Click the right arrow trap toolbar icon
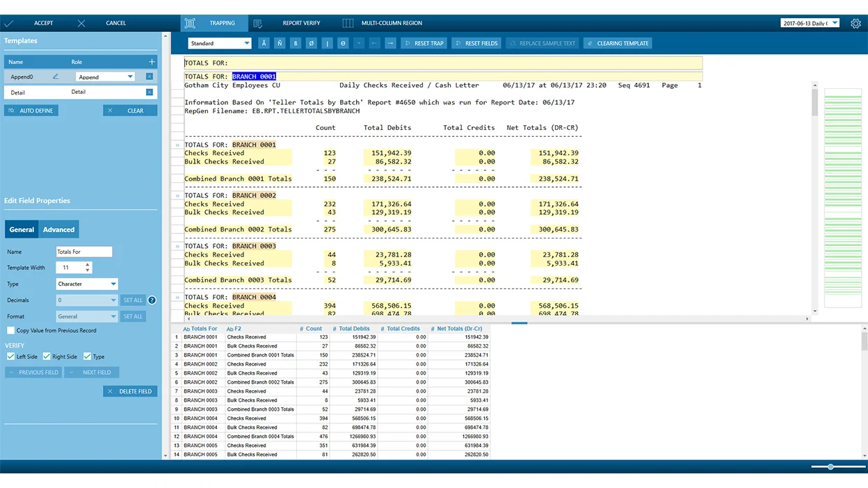The image size is (868, 488). pos(390,43)
